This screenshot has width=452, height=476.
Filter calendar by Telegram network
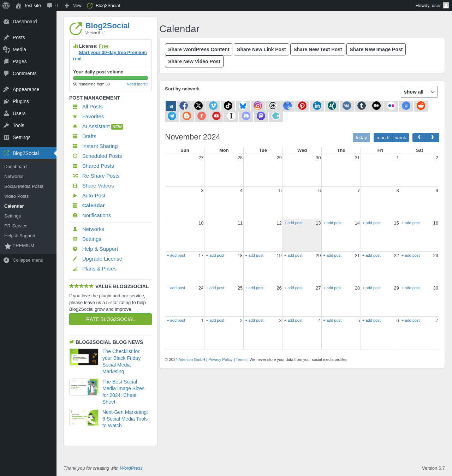(172, 116)
